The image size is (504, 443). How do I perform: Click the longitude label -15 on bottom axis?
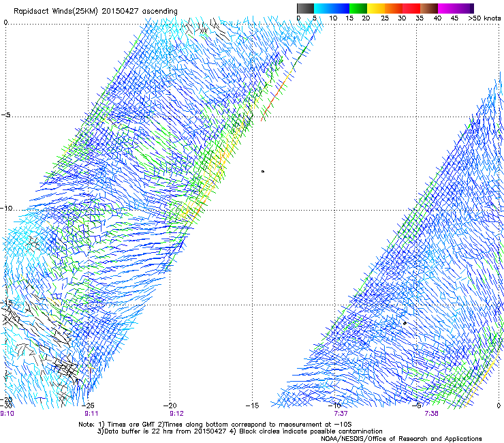252,406
